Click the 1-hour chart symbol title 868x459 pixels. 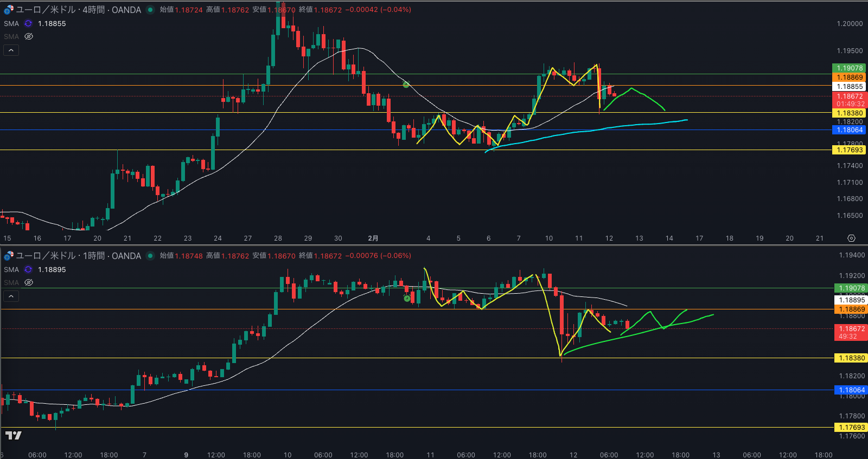pos(79,256)
